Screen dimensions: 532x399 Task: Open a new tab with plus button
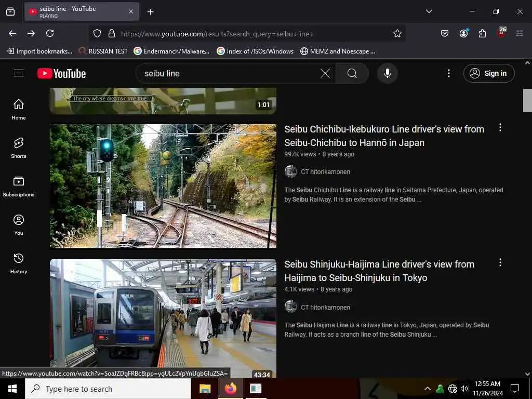click(150, 12)
